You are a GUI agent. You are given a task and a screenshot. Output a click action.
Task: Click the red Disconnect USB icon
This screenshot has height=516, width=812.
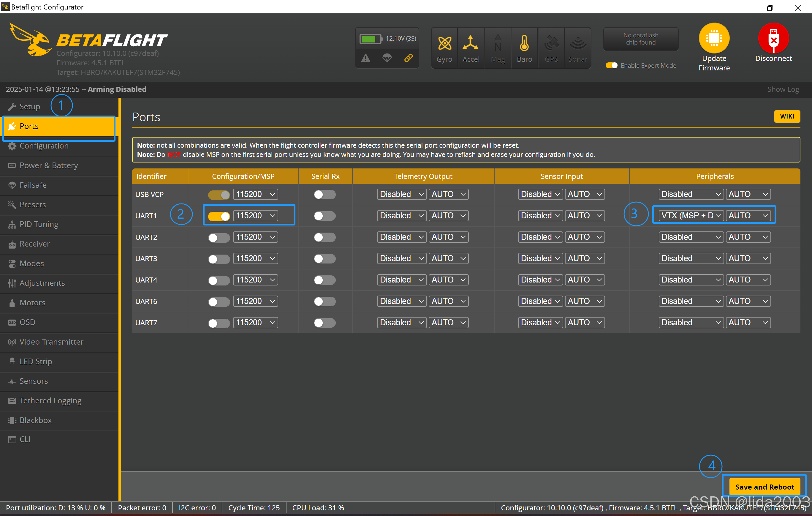773,38
